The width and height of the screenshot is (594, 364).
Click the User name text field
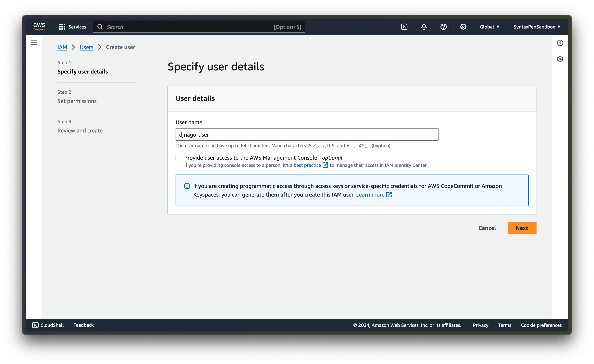(307, 135)
